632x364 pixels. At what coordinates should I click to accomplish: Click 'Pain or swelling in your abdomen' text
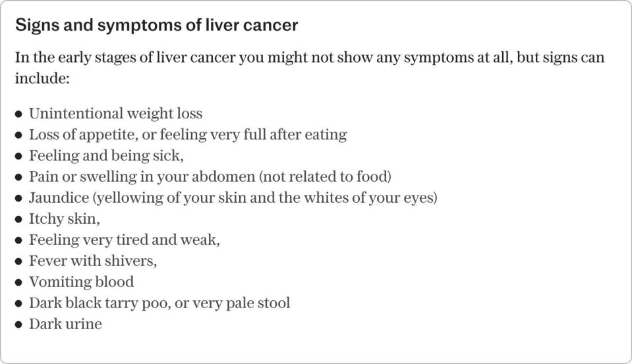point(210,177)
